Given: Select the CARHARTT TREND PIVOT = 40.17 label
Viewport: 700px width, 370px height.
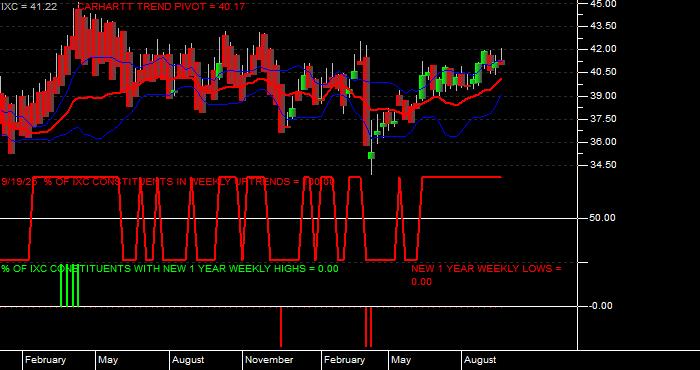Looking at the screenshot, I should coord(161,7).
